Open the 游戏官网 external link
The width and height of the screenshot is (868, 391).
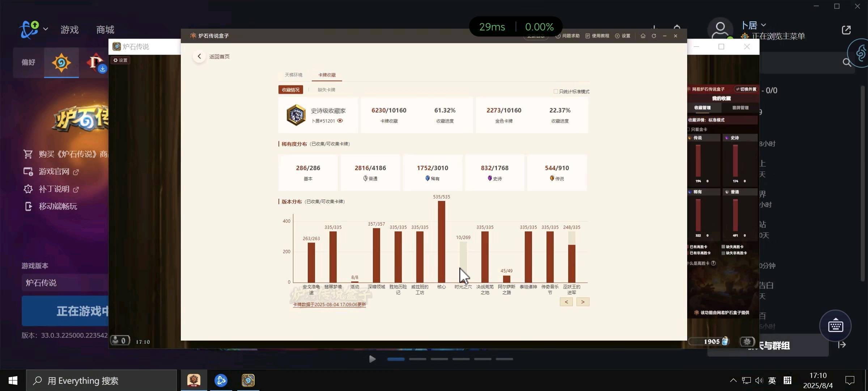51,172
